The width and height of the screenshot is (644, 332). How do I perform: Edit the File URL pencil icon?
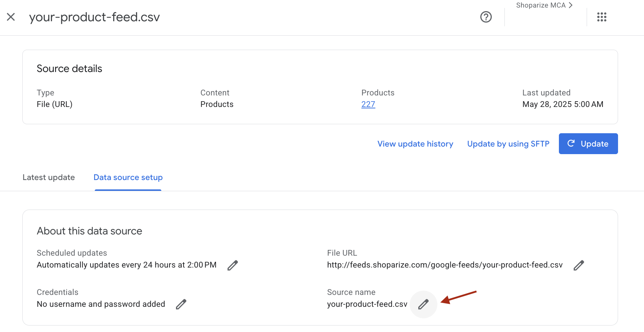point(579,265)
